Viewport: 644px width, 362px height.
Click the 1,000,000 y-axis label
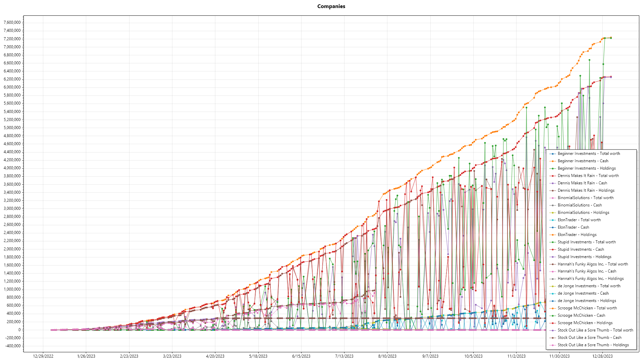(x=12, y=289)
